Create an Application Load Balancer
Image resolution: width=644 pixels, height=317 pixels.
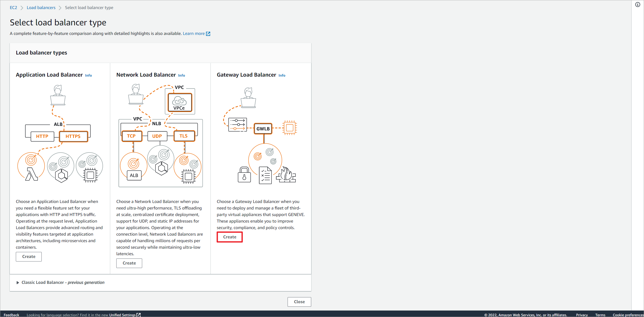28,256
